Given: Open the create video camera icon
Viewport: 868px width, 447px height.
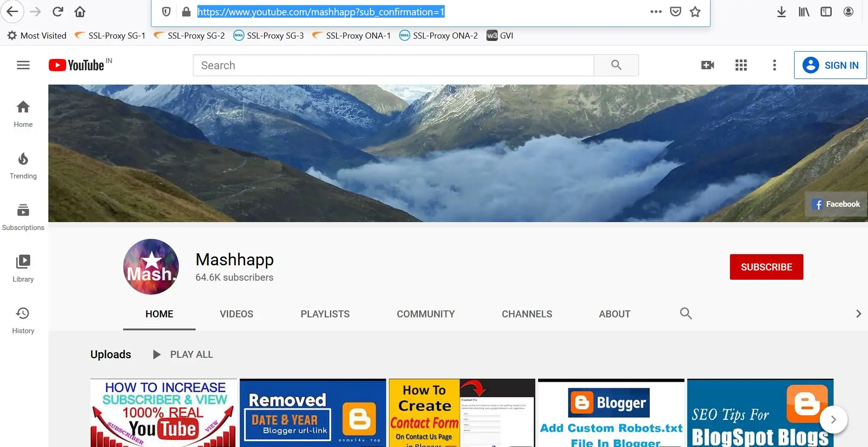Looking at the screenshot, I should pos(707,65).
